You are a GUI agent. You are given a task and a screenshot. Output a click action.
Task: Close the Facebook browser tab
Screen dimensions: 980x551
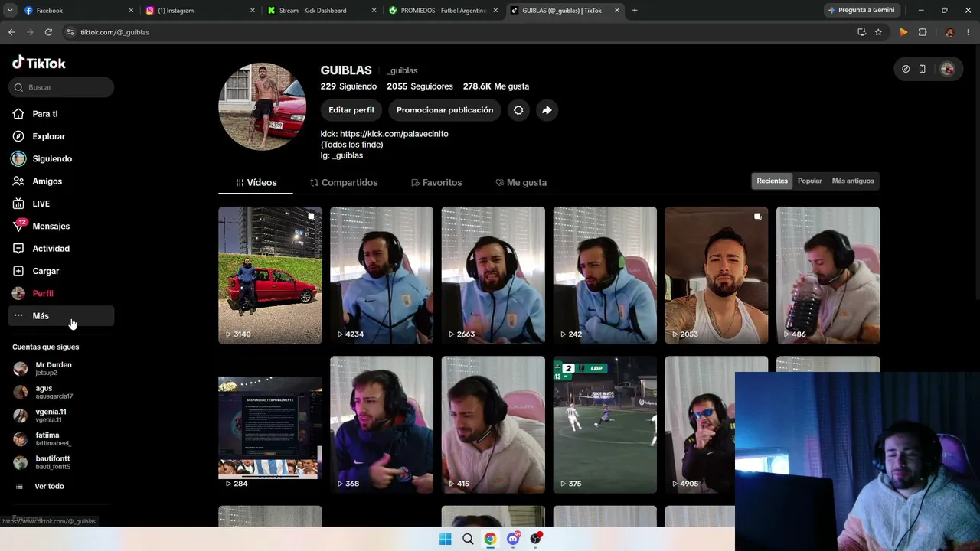click(131, 11)
